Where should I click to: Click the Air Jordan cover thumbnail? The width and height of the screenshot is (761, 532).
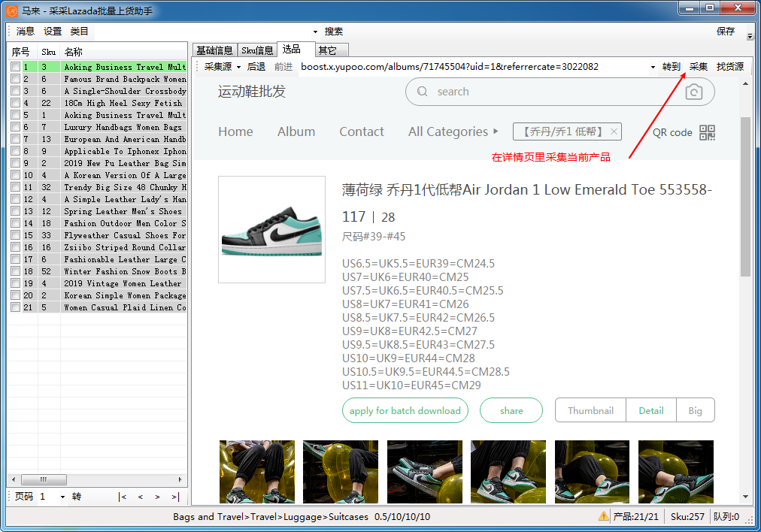pos(271,229)
